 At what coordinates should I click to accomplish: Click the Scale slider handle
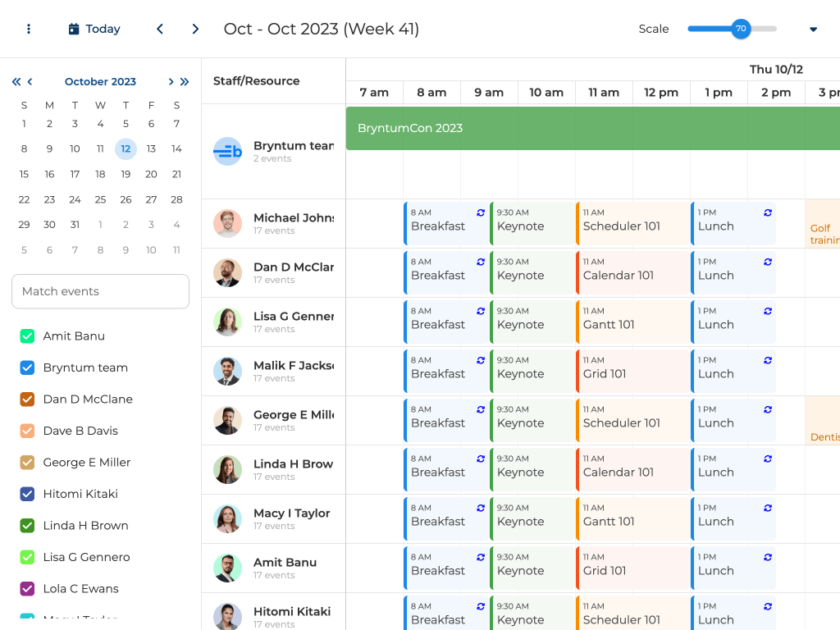(x=741, y=29)
